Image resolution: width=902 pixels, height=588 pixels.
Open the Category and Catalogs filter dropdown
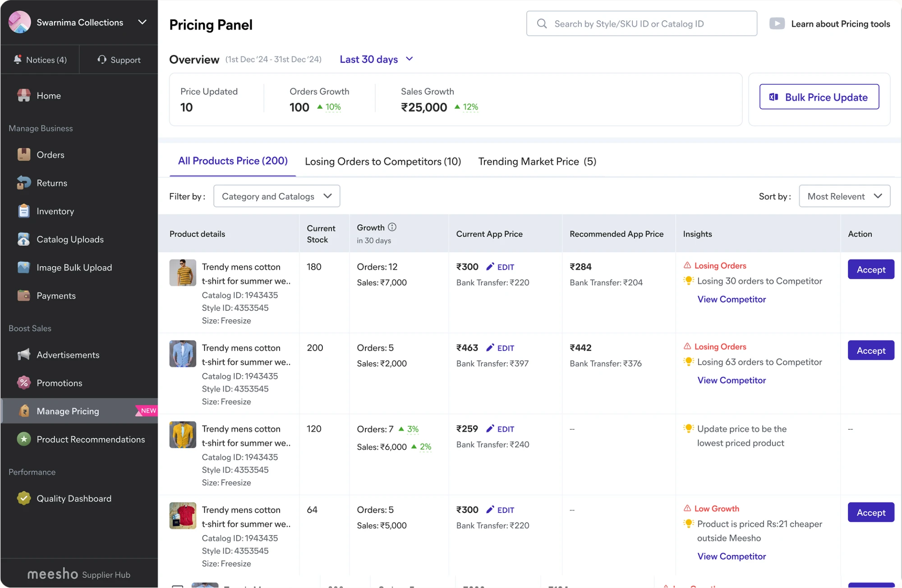click(277, 196)
